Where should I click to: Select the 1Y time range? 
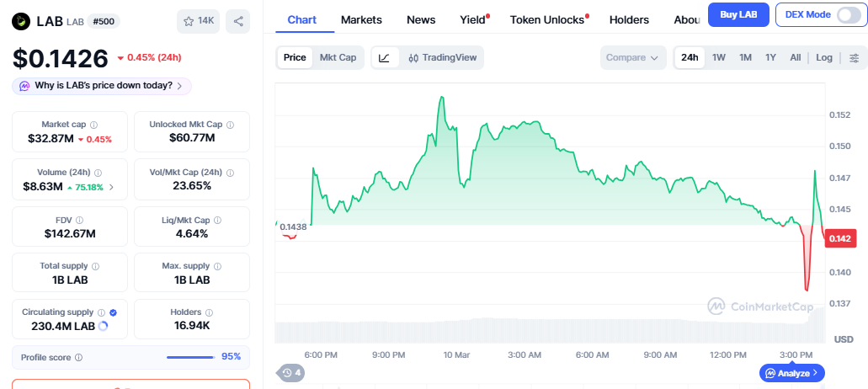770,57
